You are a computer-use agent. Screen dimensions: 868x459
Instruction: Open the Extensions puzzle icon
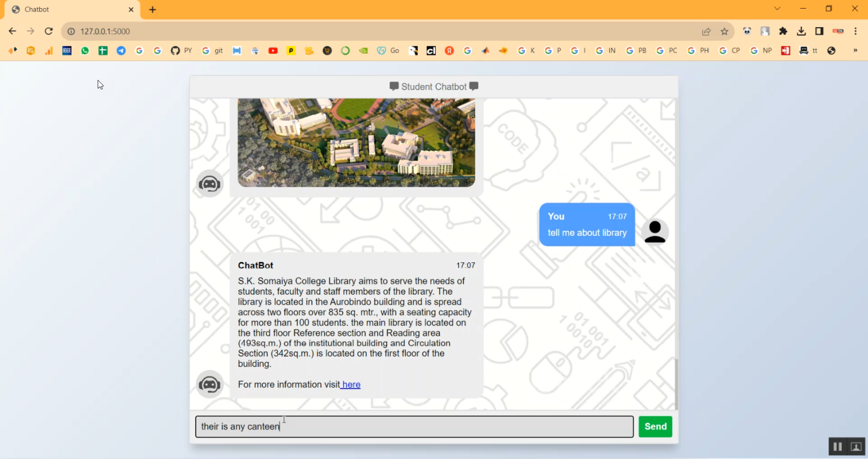coord(783,31)
